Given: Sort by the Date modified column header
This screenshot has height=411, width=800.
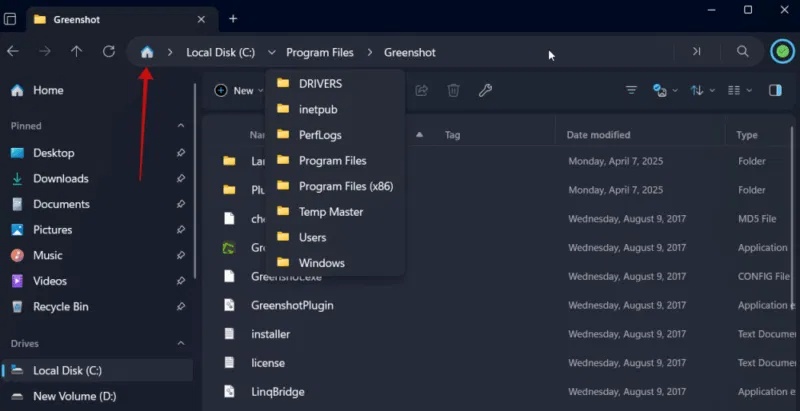Looking at the screenshot, I should (598, 135).
